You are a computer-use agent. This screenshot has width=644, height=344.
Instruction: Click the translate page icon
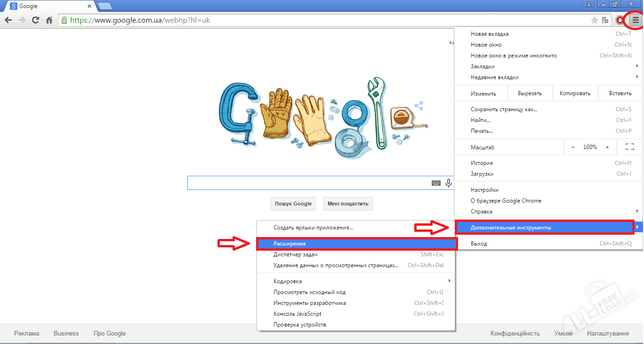point(605,20)
